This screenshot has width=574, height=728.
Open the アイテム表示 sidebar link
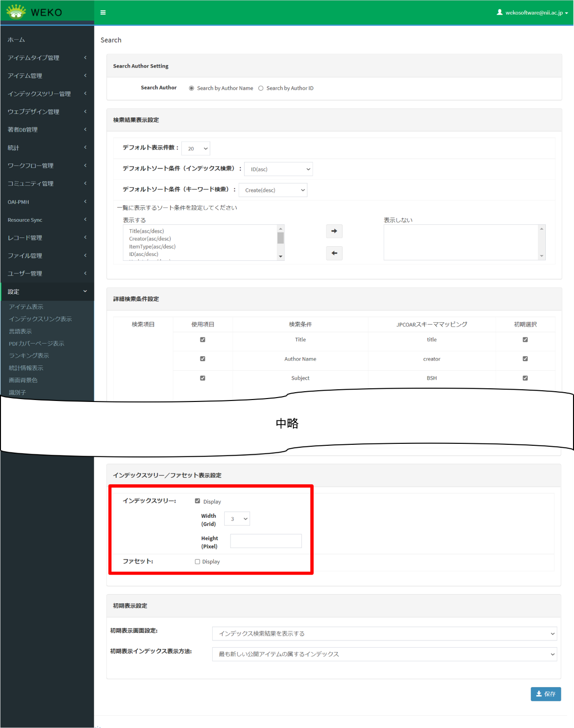click(26, 307)
